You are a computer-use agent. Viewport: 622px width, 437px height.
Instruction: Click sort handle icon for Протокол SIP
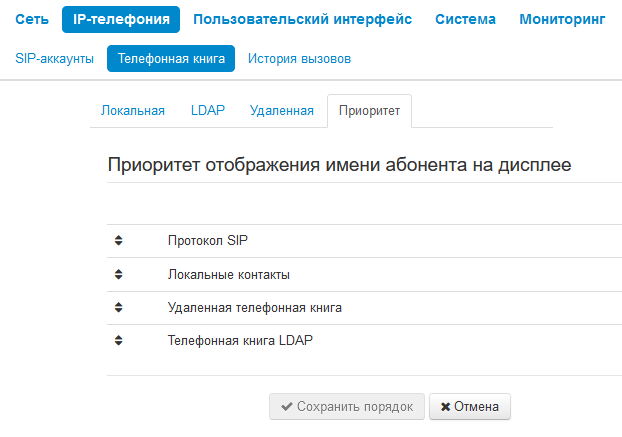coord(118,241)
